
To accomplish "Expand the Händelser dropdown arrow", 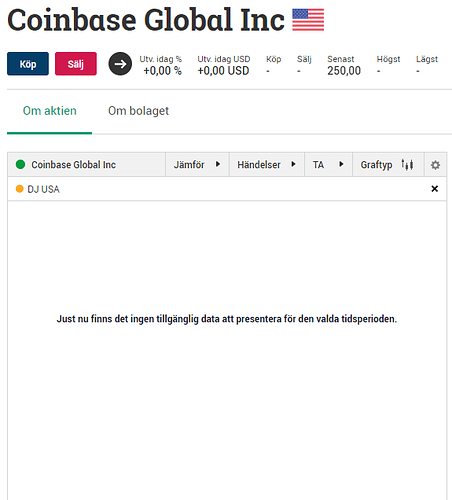I will point(293,164).
